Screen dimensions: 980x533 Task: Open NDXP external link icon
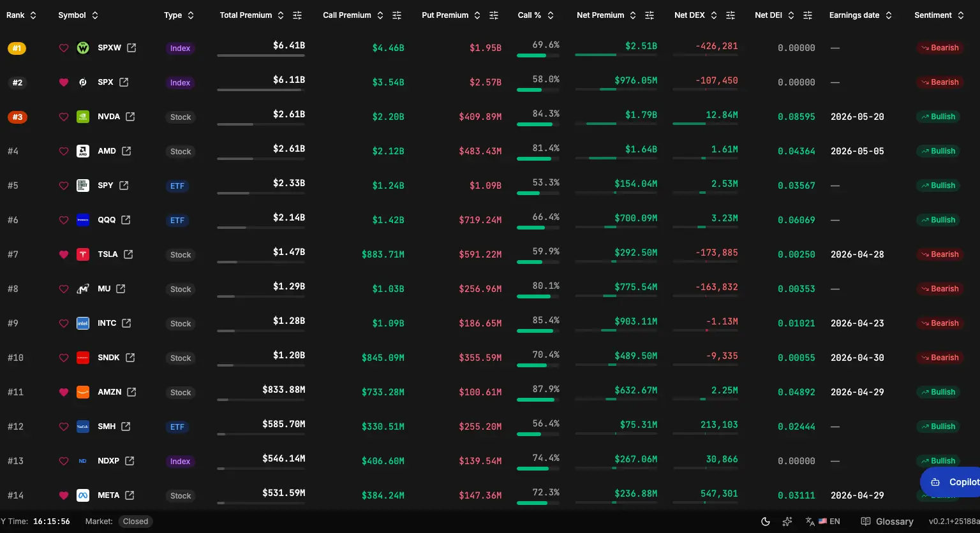pos(130,461)
